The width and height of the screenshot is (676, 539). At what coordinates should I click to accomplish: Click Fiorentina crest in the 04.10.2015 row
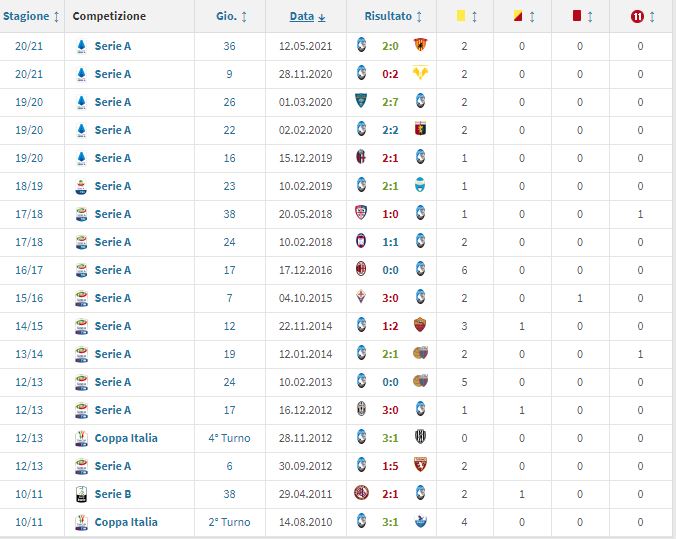point(361,298)
